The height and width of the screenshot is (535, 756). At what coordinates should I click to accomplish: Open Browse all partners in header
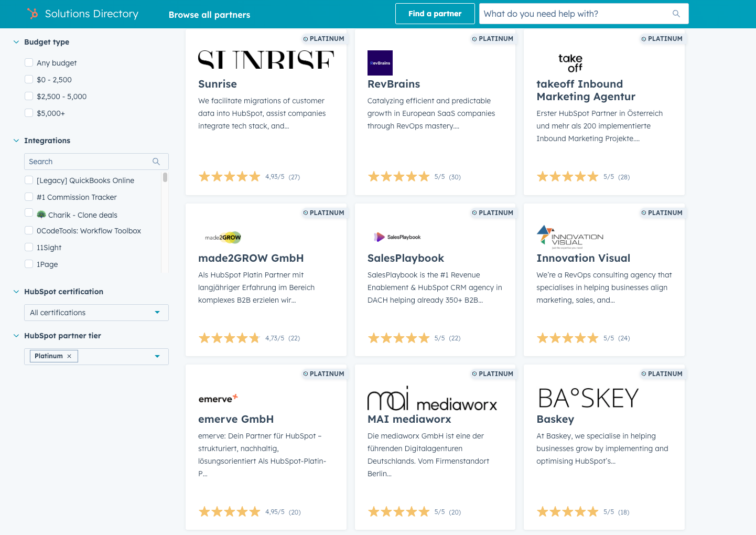(209, 15)
